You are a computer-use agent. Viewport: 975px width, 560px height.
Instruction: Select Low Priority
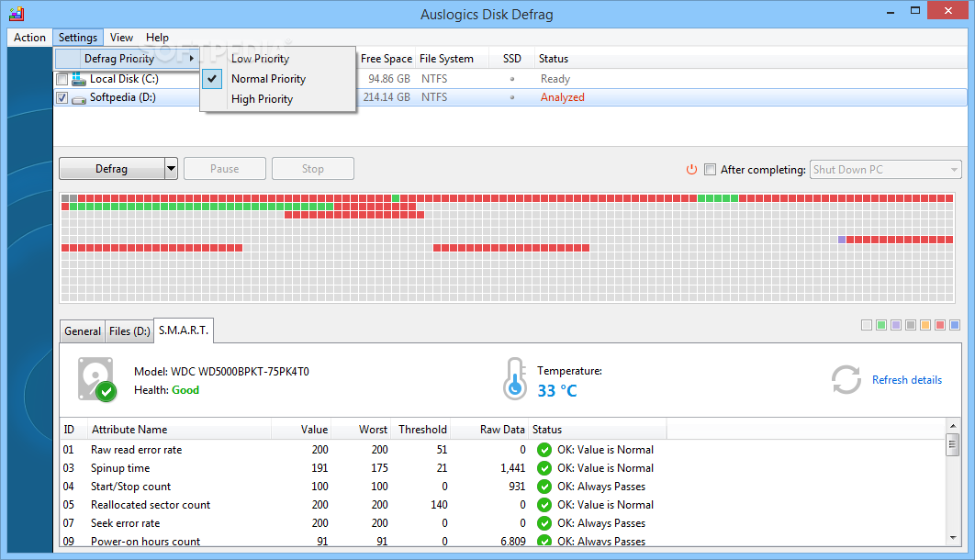(278, 59)
